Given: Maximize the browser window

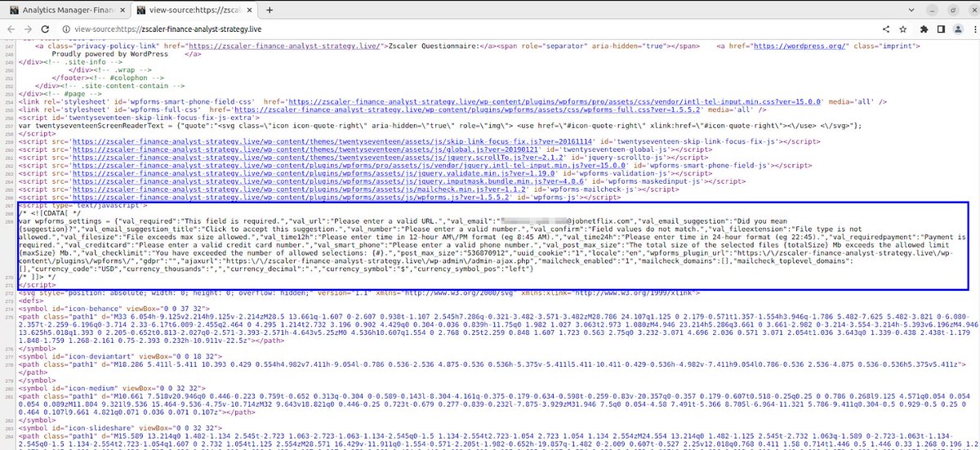Looking at the screenshot, I should pos(952,9).
